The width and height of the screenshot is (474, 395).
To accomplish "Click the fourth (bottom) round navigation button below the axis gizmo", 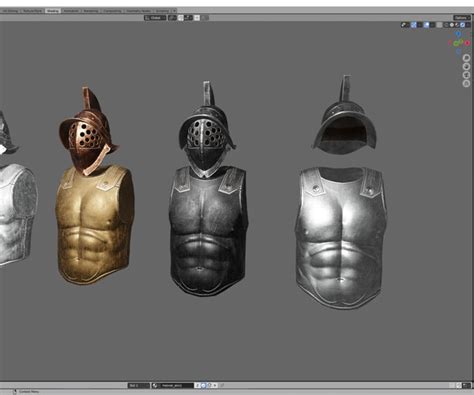I will [x=466, y=83].
